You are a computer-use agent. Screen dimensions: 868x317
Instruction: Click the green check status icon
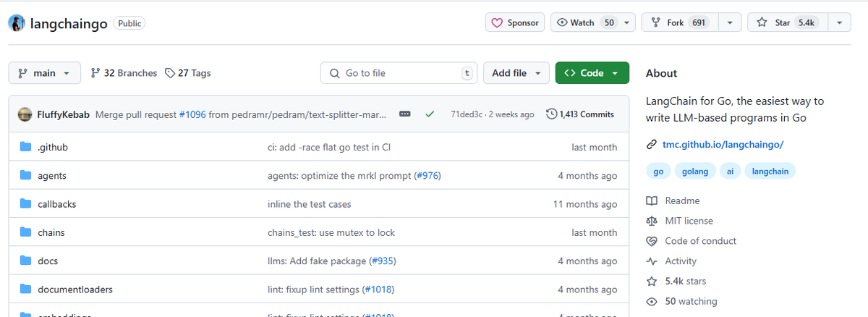click(430, 114)
